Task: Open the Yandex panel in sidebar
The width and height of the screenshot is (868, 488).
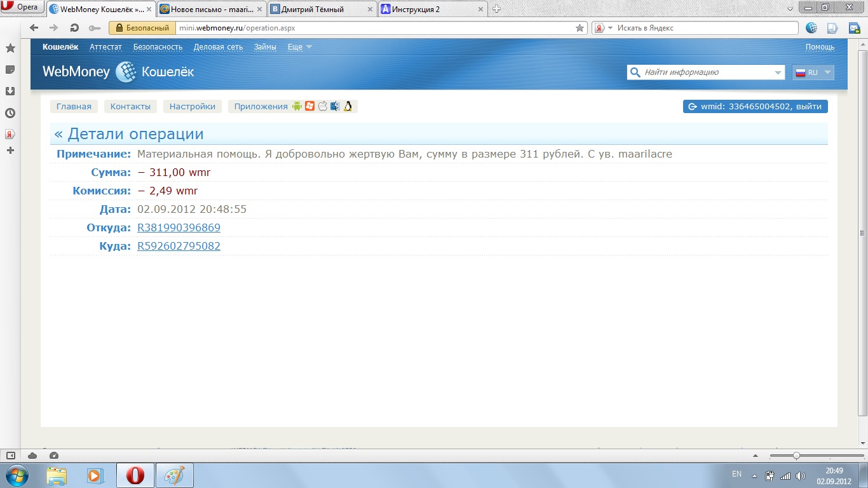Action: coord(10,134)
